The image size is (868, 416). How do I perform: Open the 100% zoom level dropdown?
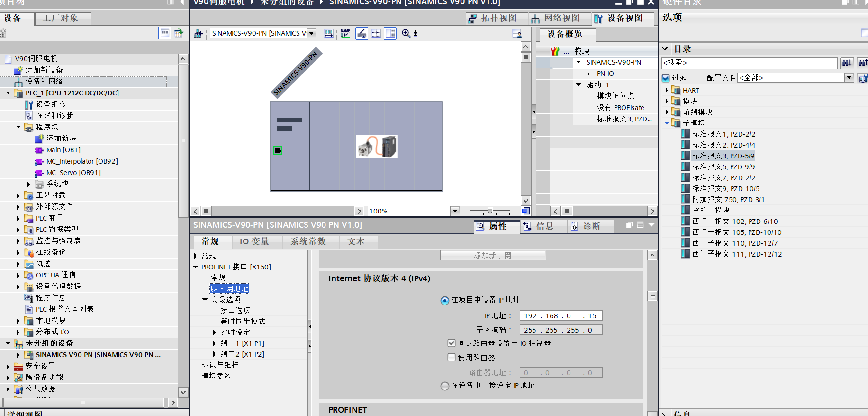(x=455, y=211)
